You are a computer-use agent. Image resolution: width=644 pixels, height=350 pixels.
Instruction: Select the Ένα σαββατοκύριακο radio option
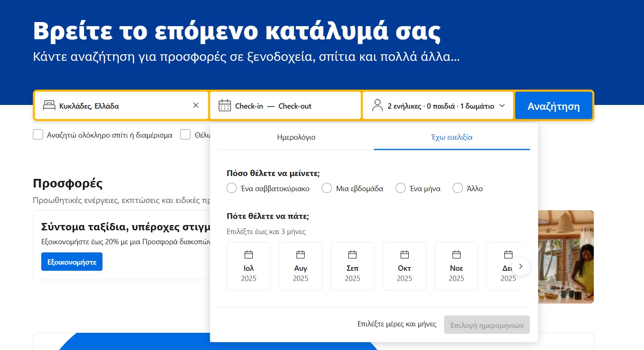[x=232, y=188]
